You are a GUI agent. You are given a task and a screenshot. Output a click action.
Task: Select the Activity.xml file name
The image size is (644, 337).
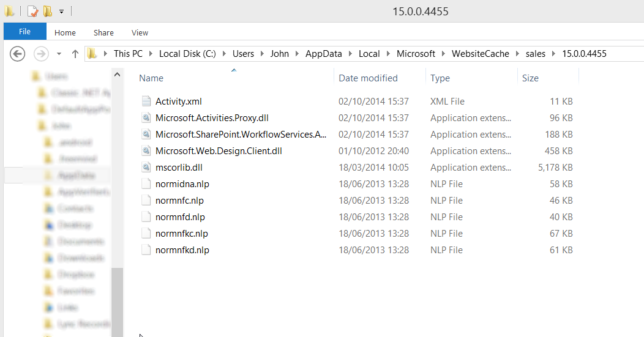[x=179, y=102]
